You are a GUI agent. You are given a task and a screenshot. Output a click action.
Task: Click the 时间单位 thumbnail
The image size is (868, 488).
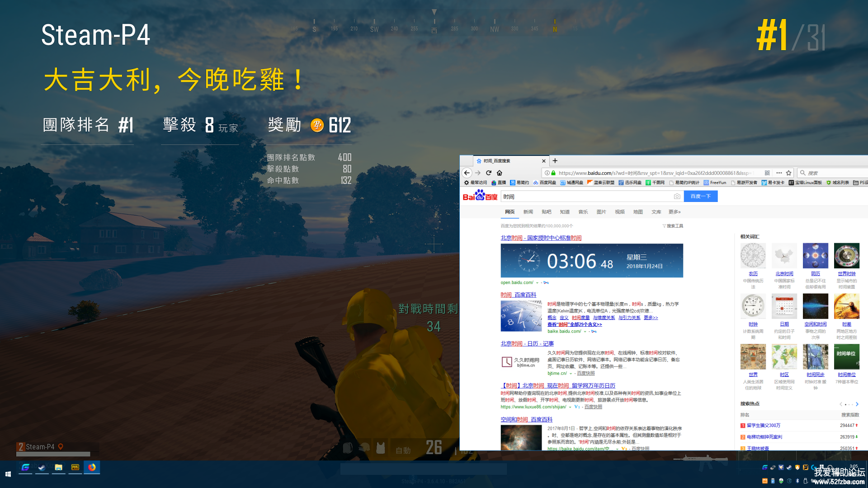[847, 357]
